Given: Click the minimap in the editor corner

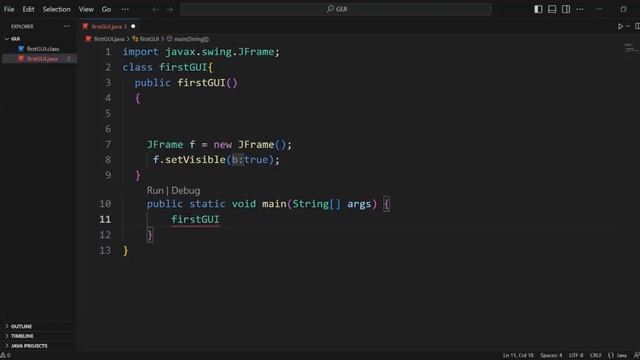Looking at the screenshot, I should coord(630,48).
